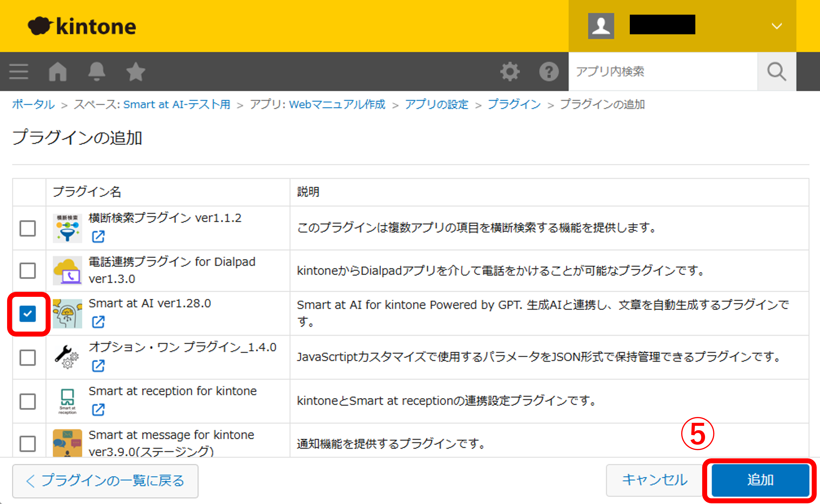Select the Smart at AI ver1.28.0 name
The image size is (820, 504).
coord(150,303)
